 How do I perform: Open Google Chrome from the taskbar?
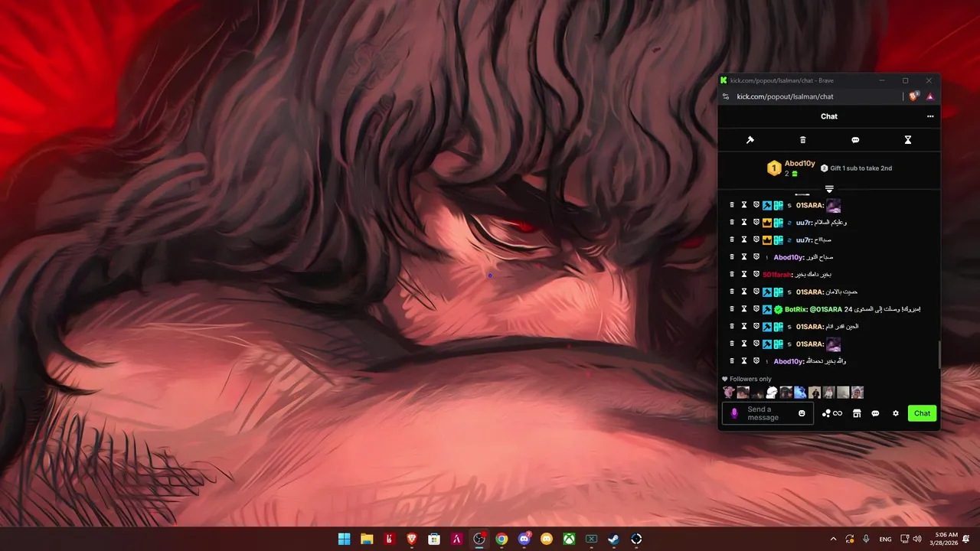click(x=501, y=539)
